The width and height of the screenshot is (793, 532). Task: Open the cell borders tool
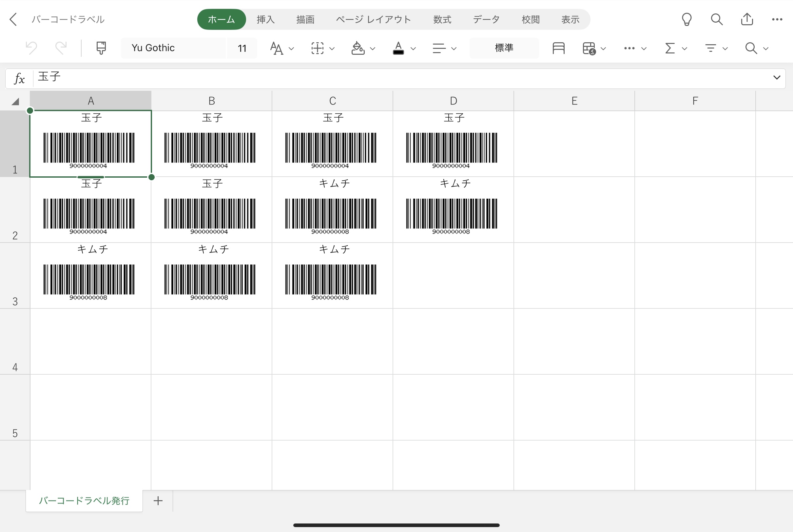click(x=318, y=48)
